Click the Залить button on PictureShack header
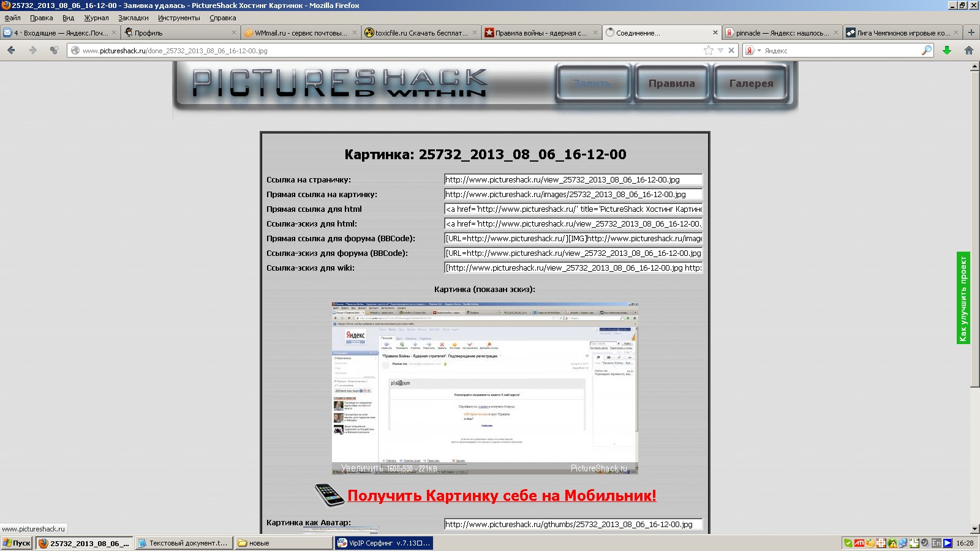Viewport: 980px width, 551px height. pyautogui.click(x=592, y=83)
